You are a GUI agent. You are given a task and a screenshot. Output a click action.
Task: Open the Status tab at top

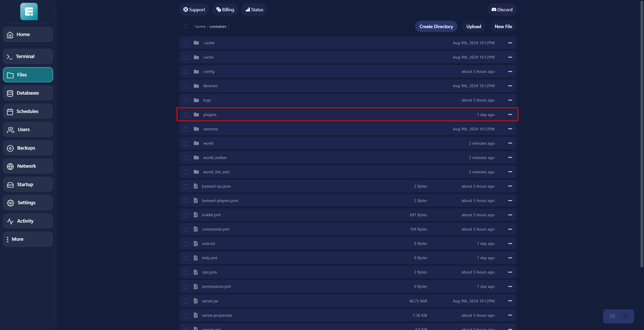254,10
